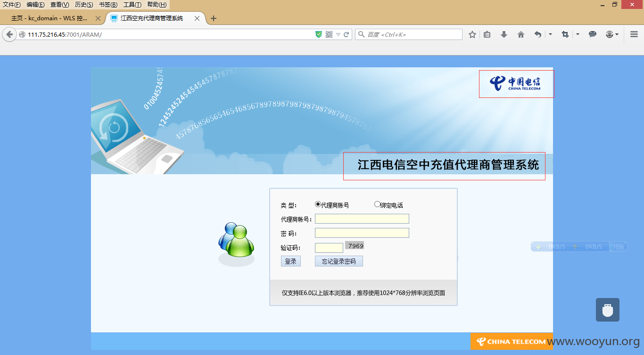This screenshot has width=644, height=355.
Task: Go to the home page
Action: 521,34
